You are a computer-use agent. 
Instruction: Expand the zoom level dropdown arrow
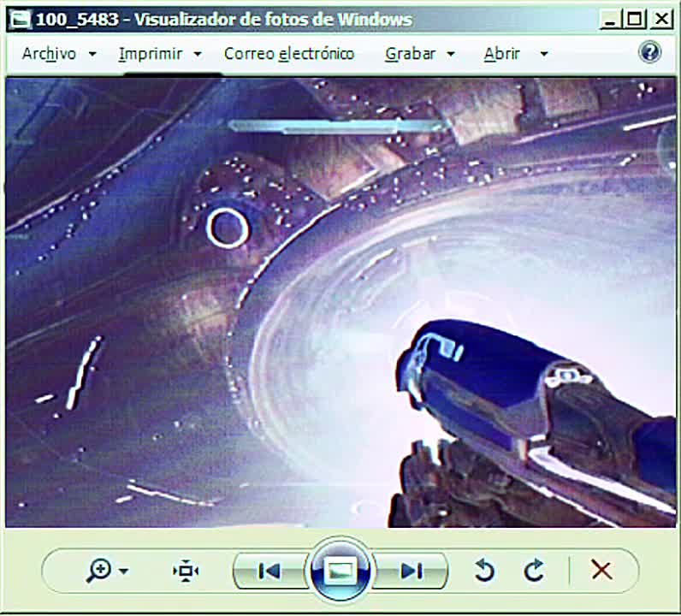pyautogui.click(x=124, y=571)
